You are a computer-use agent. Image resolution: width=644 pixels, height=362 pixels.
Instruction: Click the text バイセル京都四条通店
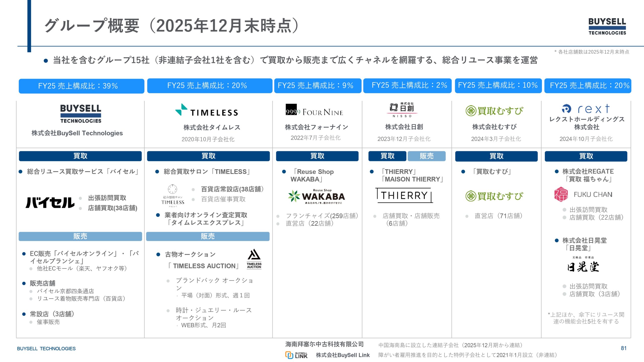pyautogui.click(x=65, y=291)
